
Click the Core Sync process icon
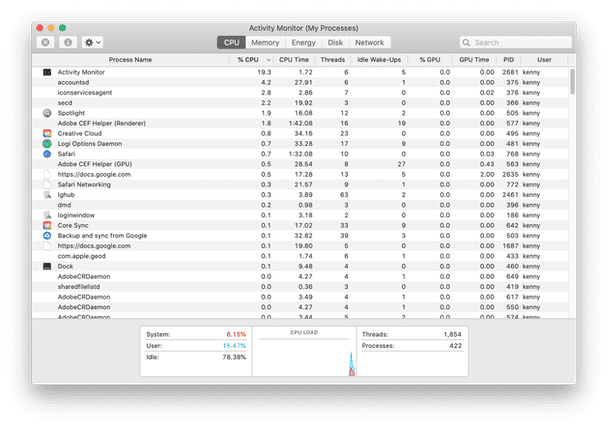point(47,225)
